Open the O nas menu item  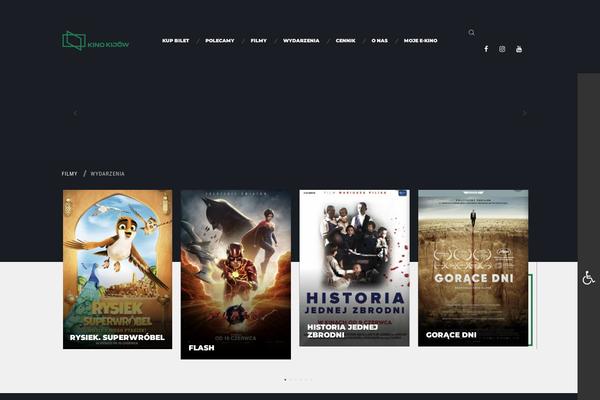click(380, 41)
